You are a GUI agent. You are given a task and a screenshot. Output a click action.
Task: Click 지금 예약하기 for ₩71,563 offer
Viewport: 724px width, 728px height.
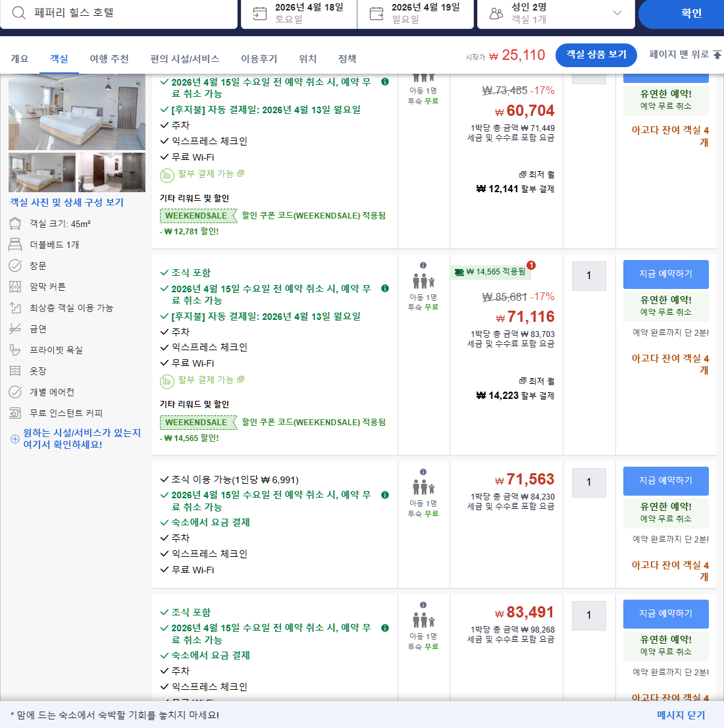click(665, 481)
